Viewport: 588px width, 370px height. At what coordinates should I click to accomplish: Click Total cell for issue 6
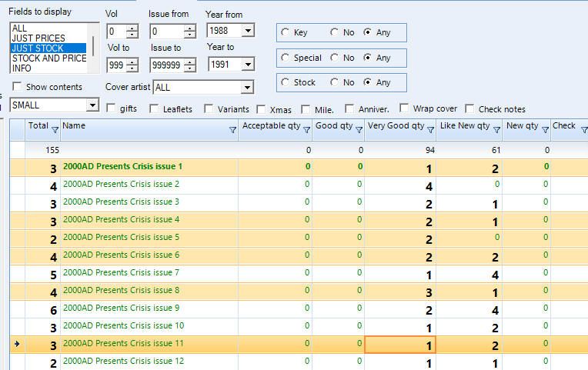pos(43,256)
